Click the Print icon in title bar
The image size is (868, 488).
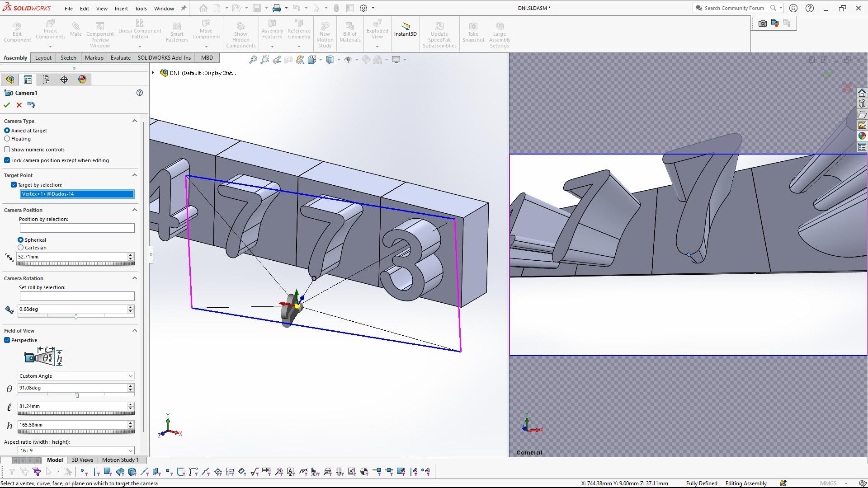[277, 8]
